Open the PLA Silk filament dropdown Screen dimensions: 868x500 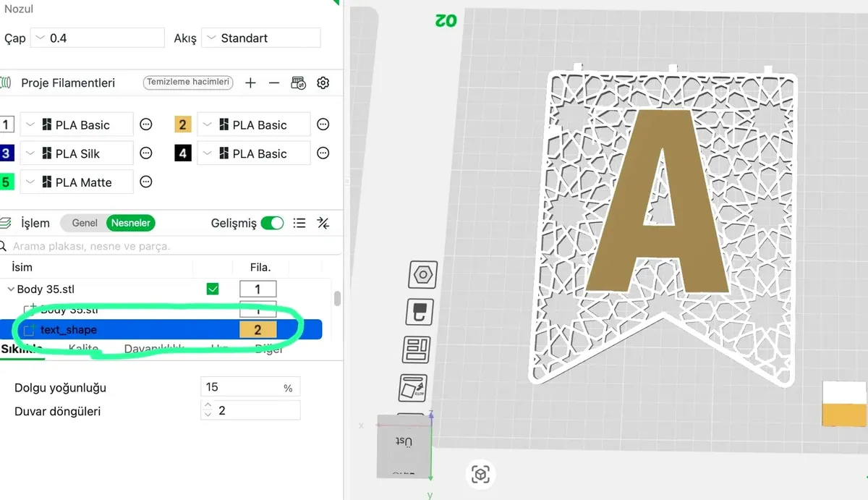pyautogui.click(x=77, y=153)
